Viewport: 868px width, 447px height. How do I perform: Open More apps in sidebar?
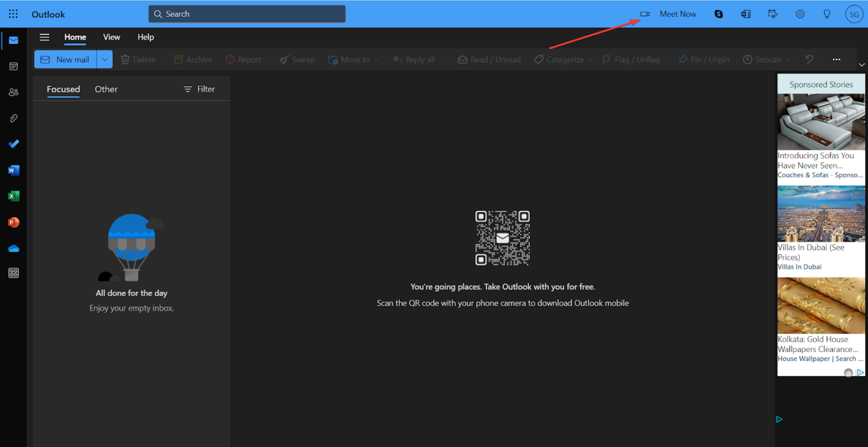13,273
